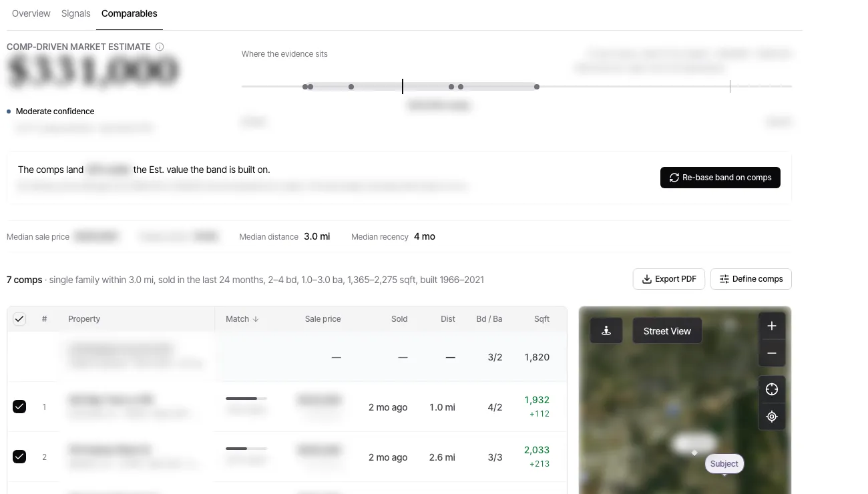Click the pegman street view icon on map
Image resolution: width=868 pixels, height=494 pixels.
(606, 330)
